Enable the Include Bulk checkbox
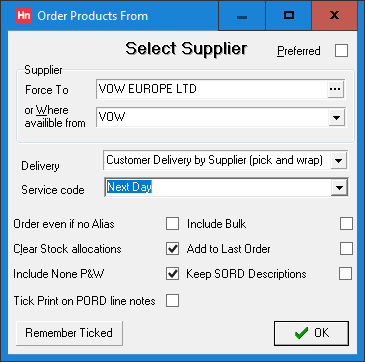This screenshot has height=362, width=365. coord(346,224)
